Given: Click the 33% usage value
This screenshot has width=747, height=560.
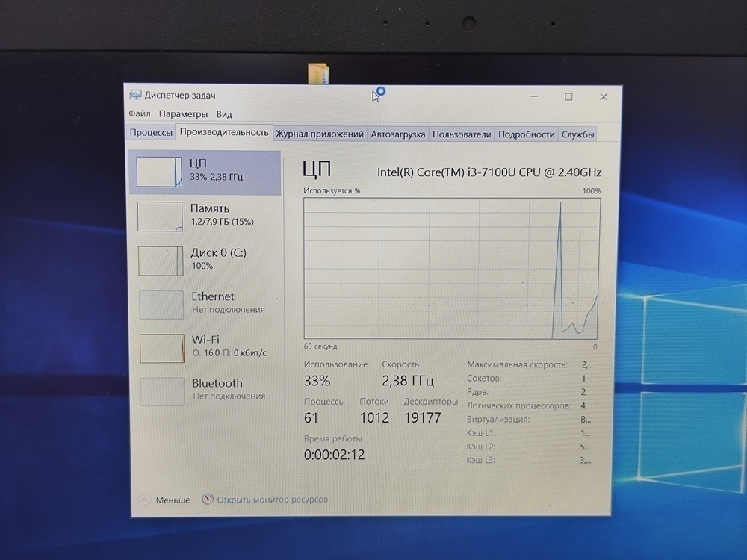Looking at the screenshot, I should pos(317,381).
